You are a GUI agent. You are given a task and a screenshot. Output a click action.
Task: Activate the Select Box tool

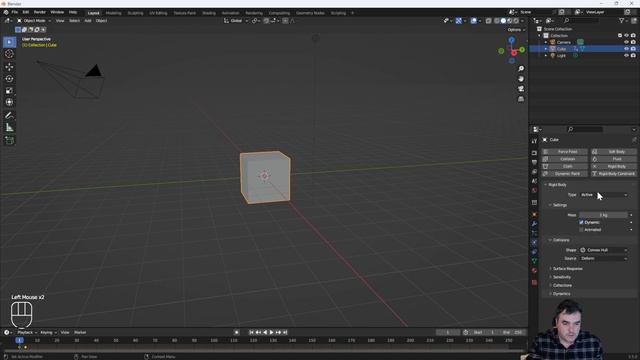9,42
